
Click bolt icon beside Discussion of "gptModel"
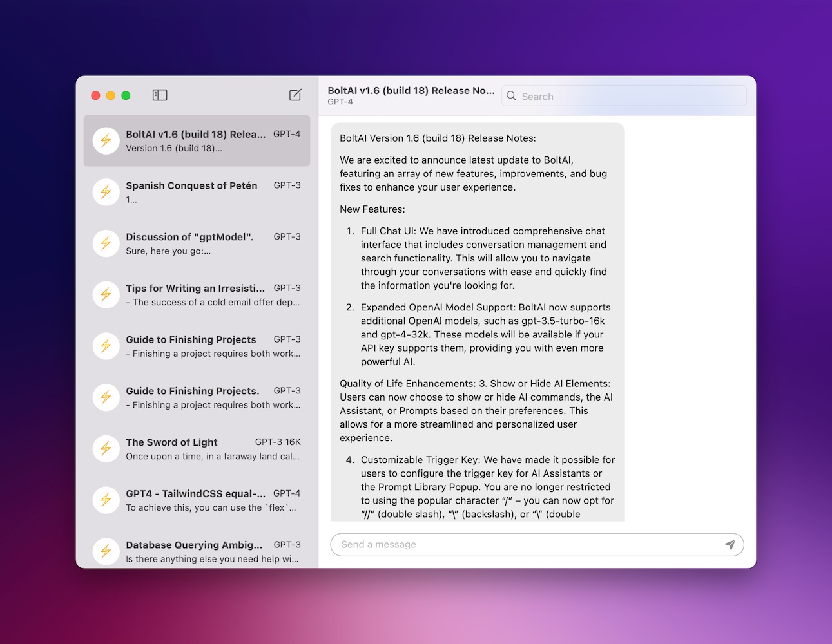coord(106,243)
